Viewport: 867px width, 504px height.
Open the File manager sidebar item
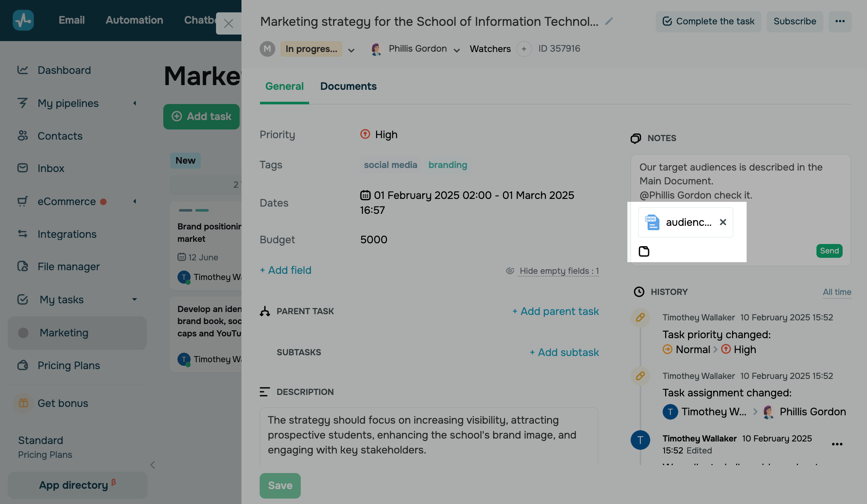pos(68,267)
